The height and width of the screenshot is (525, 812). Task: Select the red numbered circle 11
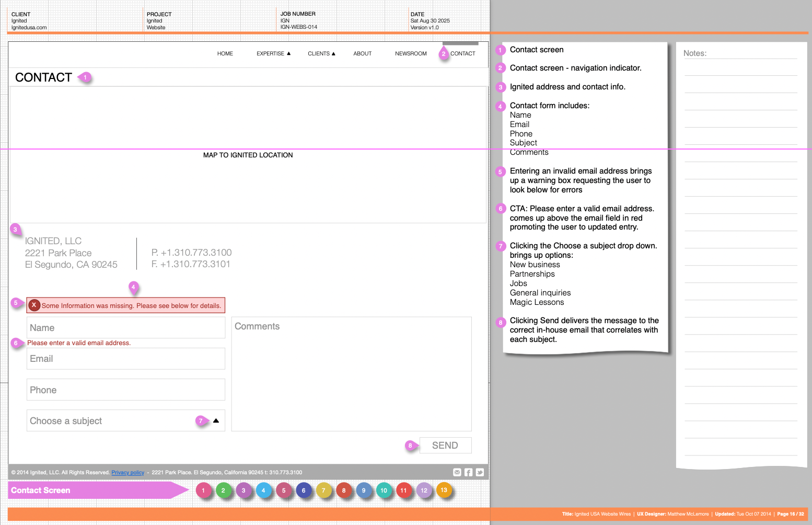(x=403, y=490)
